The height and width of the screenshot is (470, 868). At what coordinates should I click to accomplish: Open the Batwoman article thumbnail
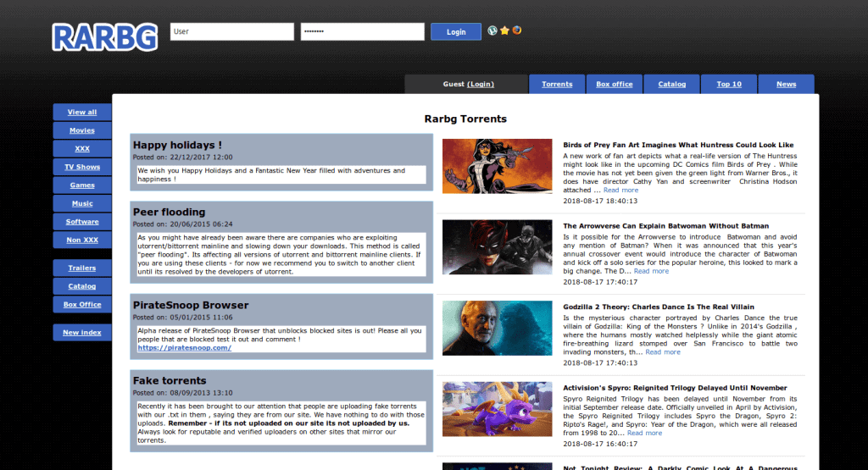[497, 246]
